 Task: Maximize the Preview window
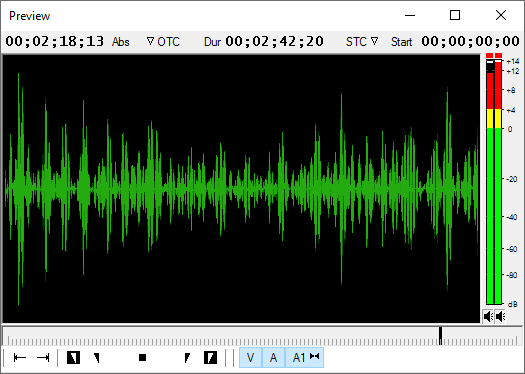tap(455, 15)
